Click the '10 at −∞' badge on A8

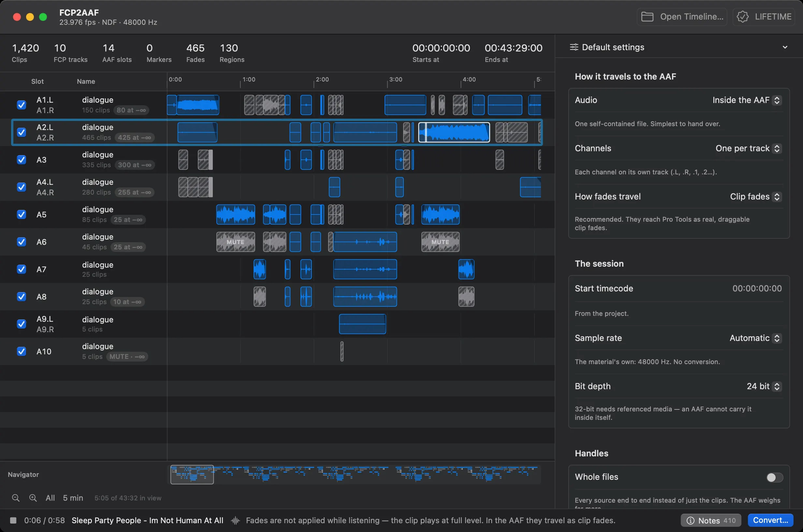pos(127,302)
